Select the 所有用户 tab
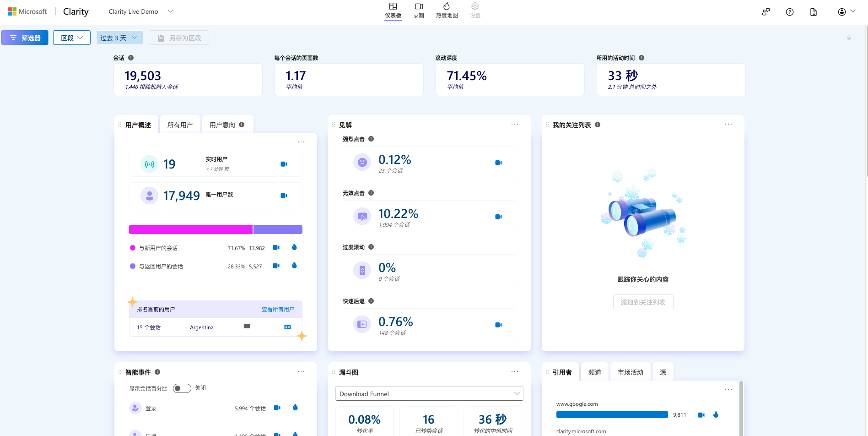The height and width of the screenshot is (436, 868). 180,125
